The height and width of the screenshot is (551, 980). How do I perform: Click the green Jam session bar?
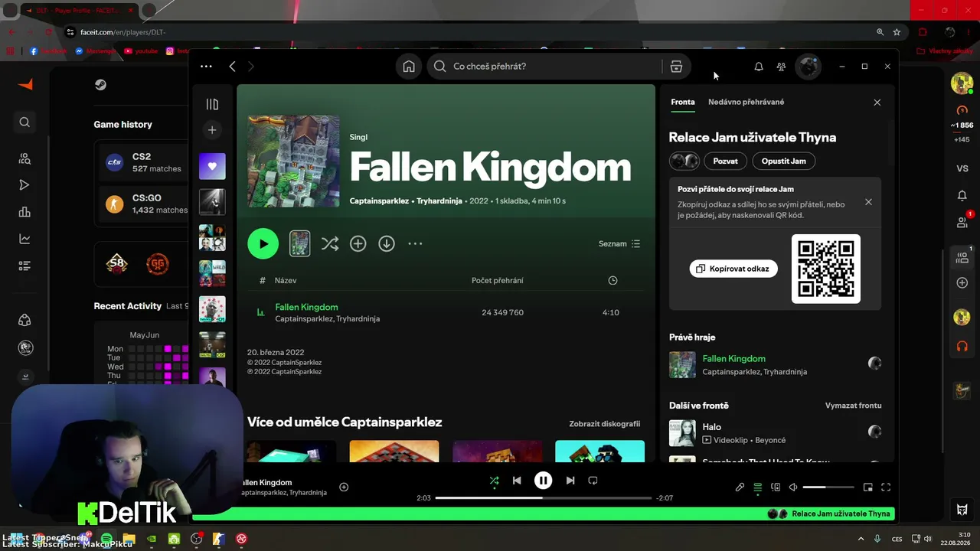tap(543, 514)
